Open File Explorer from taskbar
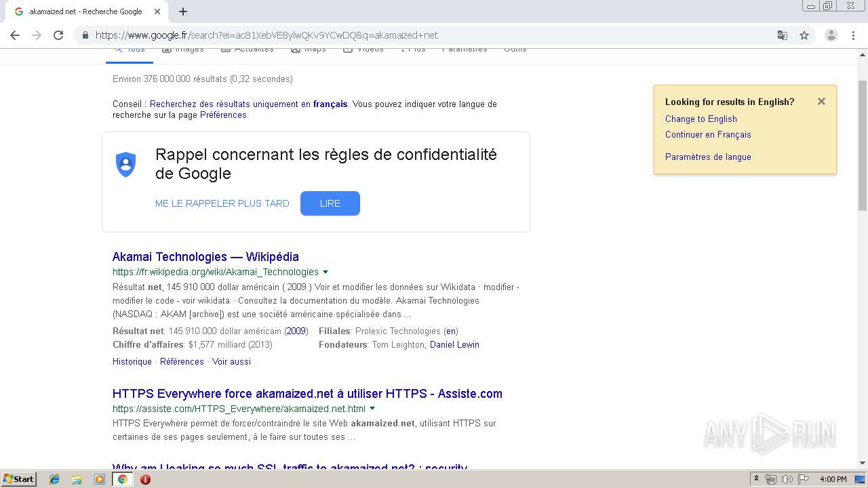The height and width of the screenshot is (488, 868). pyautogui.click(x=77, y=479)
